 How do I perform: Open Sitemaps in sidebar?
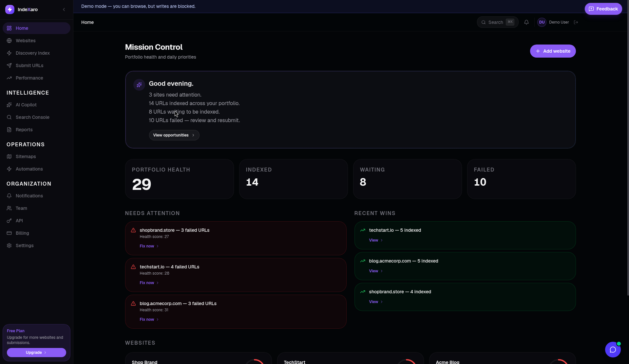[x=36, y=156]
